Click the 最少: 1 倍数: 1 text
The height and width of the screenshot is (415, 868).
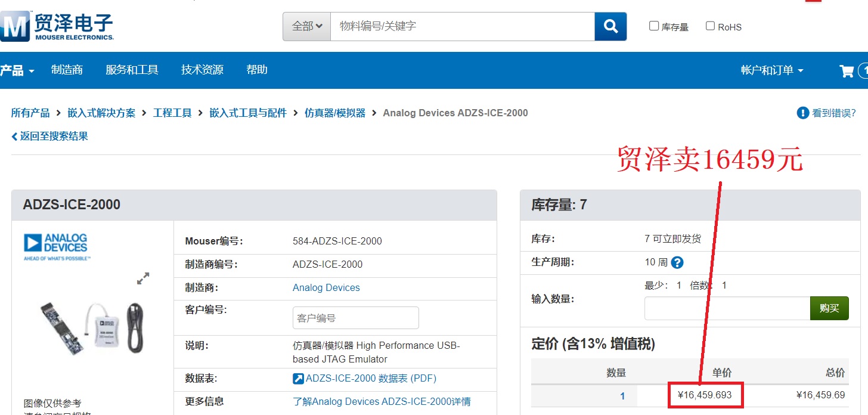686,286
